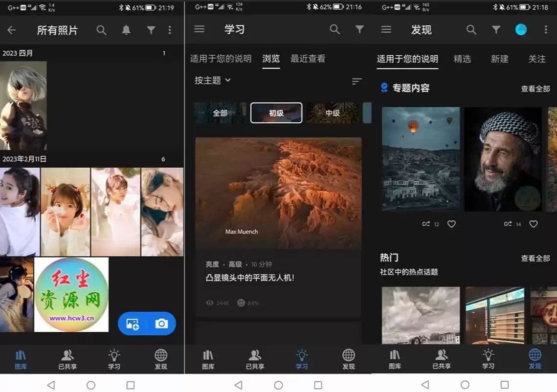
Task: Open the hamburger menu beside 学习 title
Action: 199,29
